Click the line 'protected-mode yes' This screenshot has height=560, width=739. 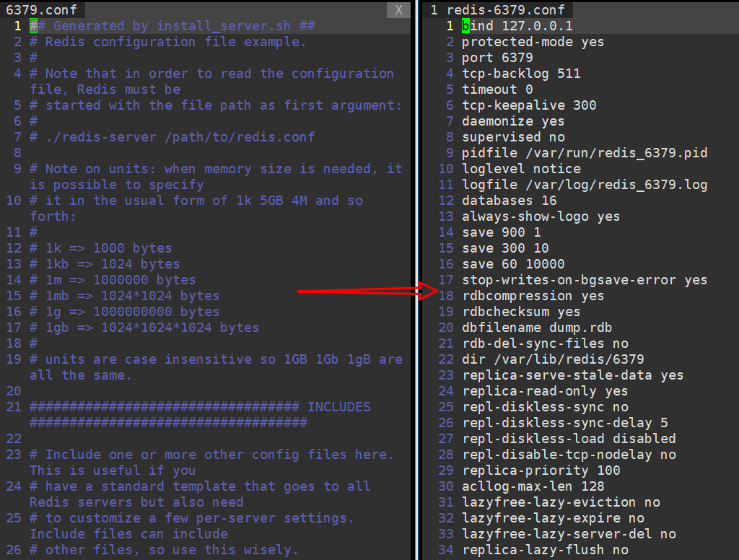tap(533, 42)
